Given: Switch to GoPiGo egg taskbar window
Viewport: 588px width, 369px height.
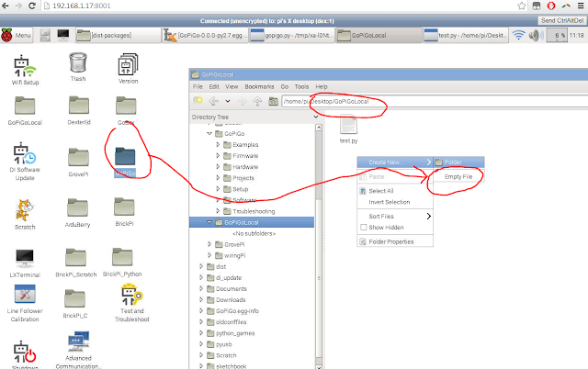Looking at the screenshot, I should [x=205, y=35].
